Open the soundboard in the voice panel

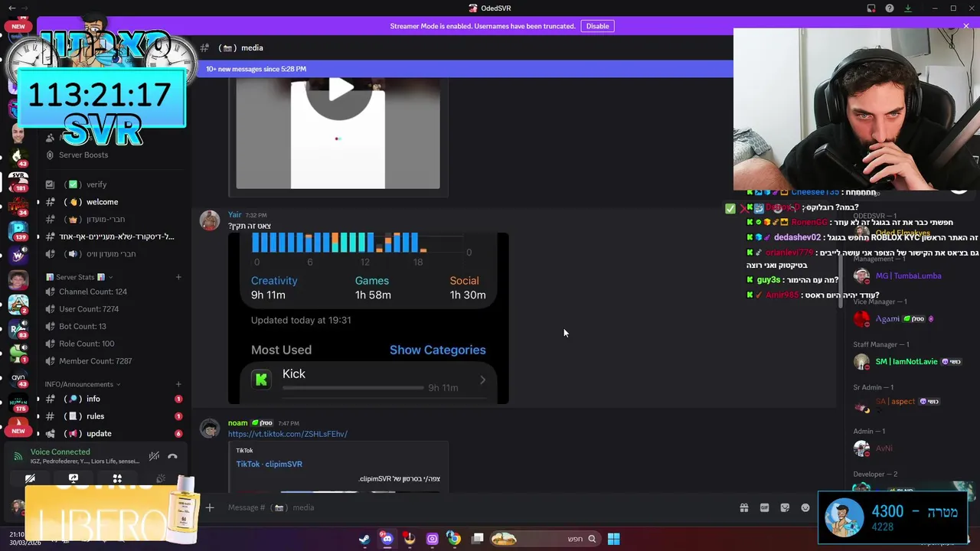click(x=161, y=479)
